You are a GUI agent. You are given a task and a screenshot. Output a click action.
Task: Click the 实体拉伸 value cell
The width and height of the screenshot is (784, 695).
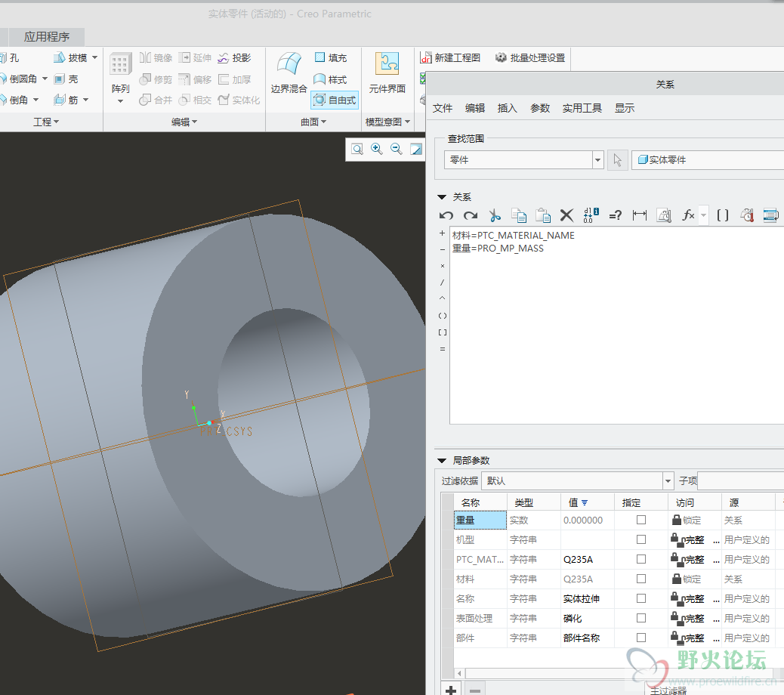coord(588,598)
